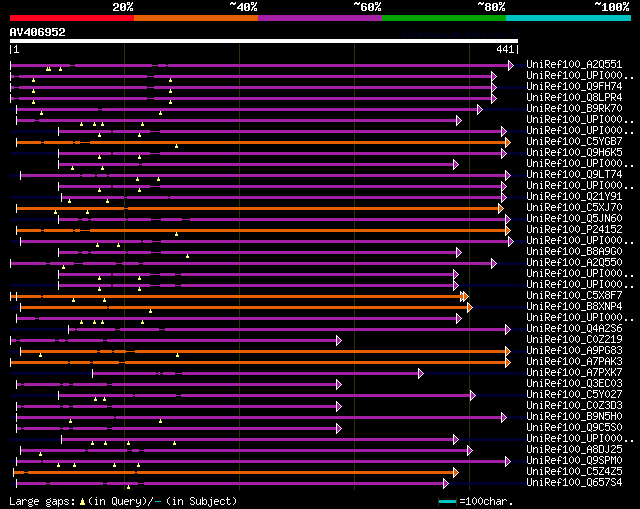Select the UniRef100_A8DJ25 label
This screenshot has height=509, width=640.
(x=574, y=450)
